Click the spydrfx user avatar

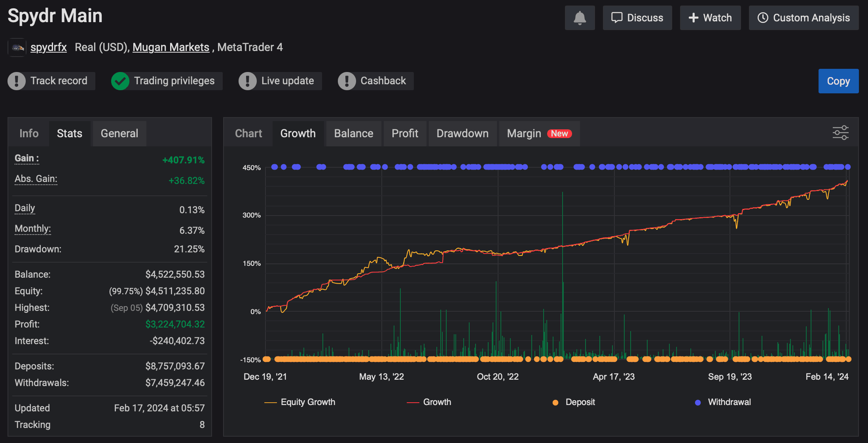point(17,47)
